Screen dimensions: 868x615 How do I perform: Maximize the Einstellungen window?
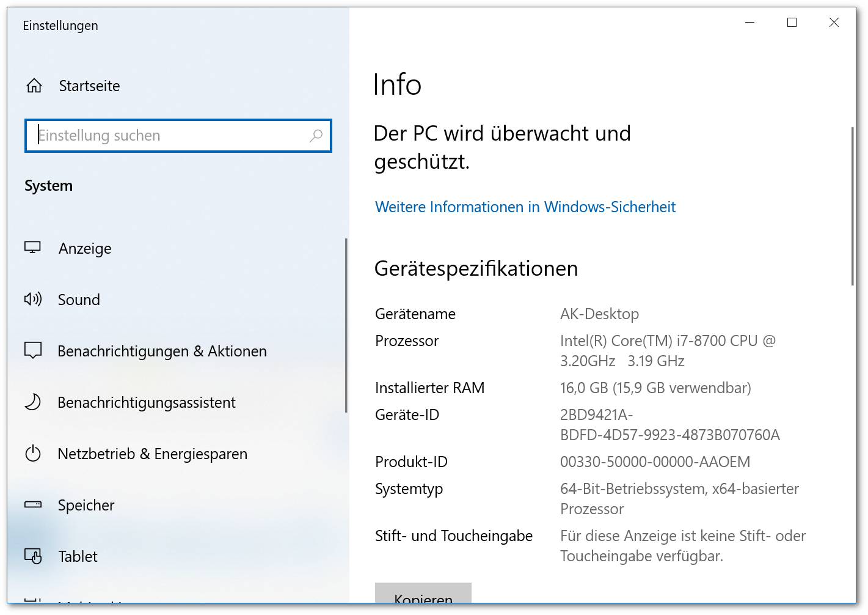[x=792, y=23]
